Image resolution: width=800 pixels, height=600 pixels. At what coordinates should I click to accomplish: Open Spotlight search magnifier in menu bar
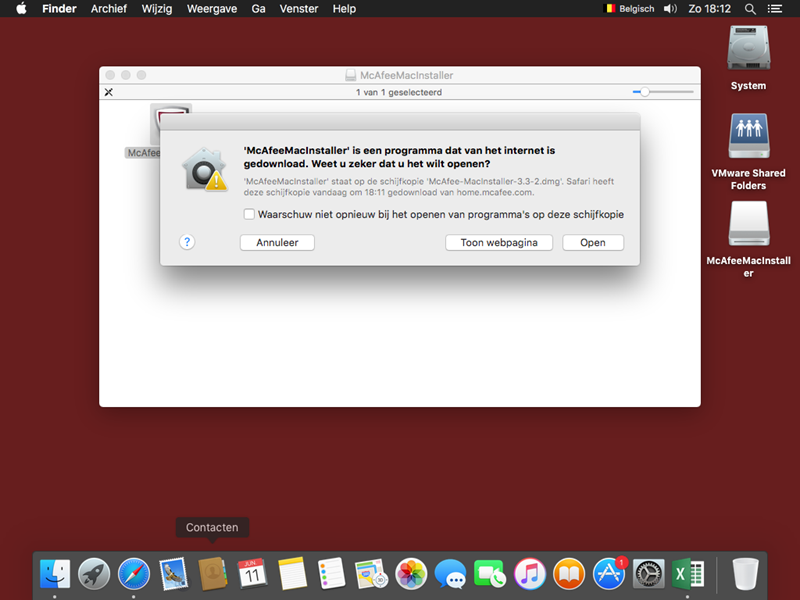750,9
